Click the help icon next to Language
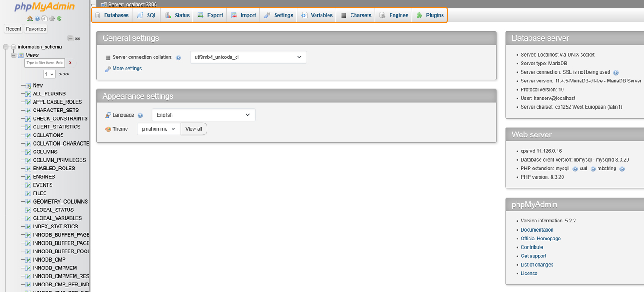Screen dimensions: 644x292 [x=140, y=116]
